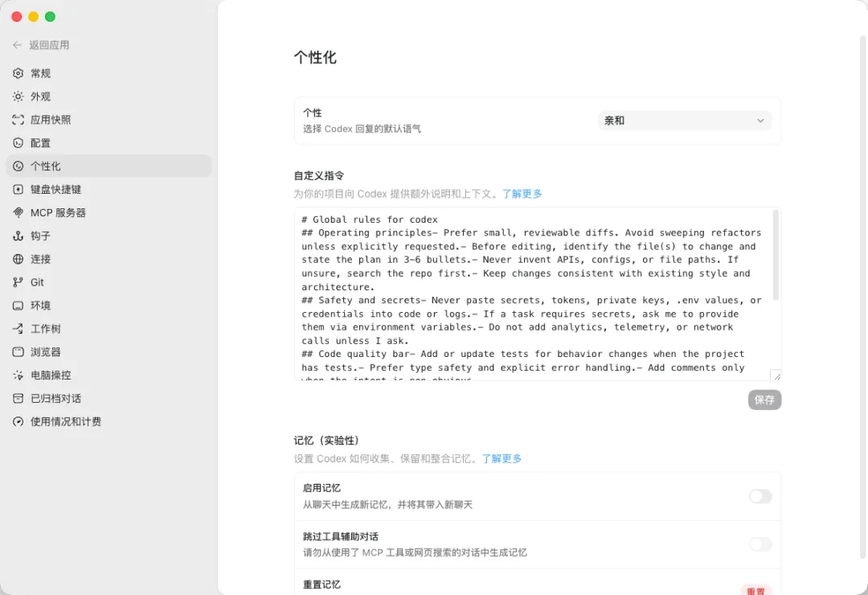Click the anchor icon for 钩子

click(x=18, y=236)
